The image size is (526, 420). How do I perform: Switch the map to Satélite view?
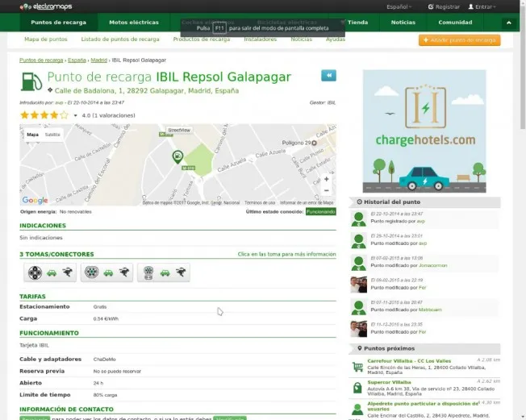click(52, 135)
